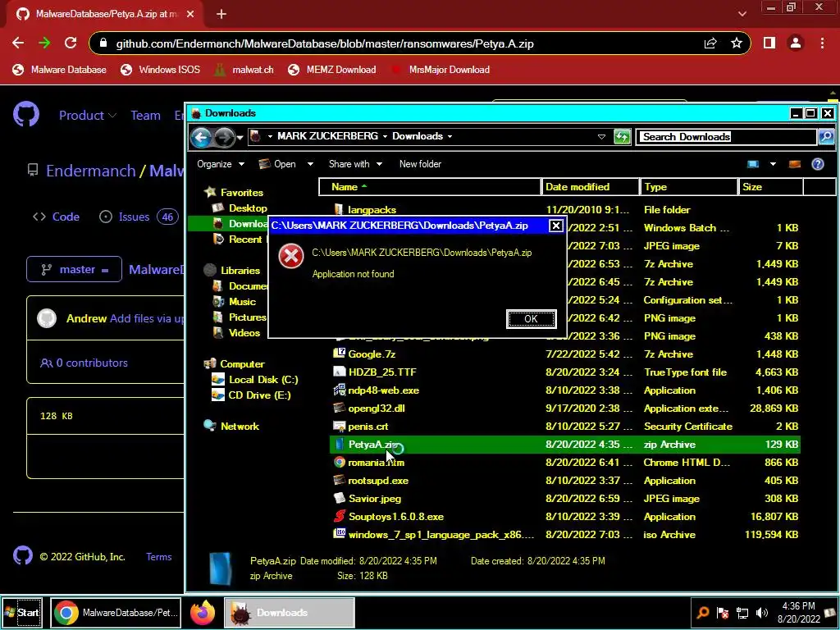Image resolution: width=840 pixels, height=630 pixels.
Task: Select Network in navigation pane
Action: click(x=231, y=427)
